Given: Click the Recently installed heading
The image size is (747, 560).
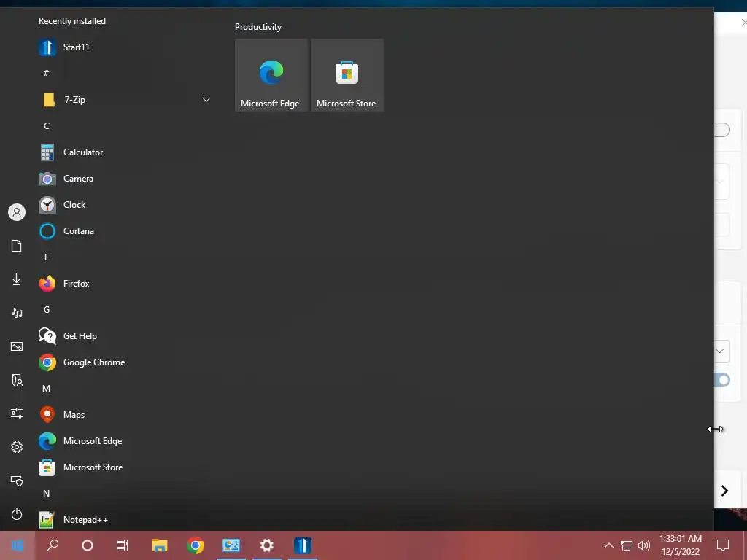Looking at the screenshot, I should pos(72,21).
